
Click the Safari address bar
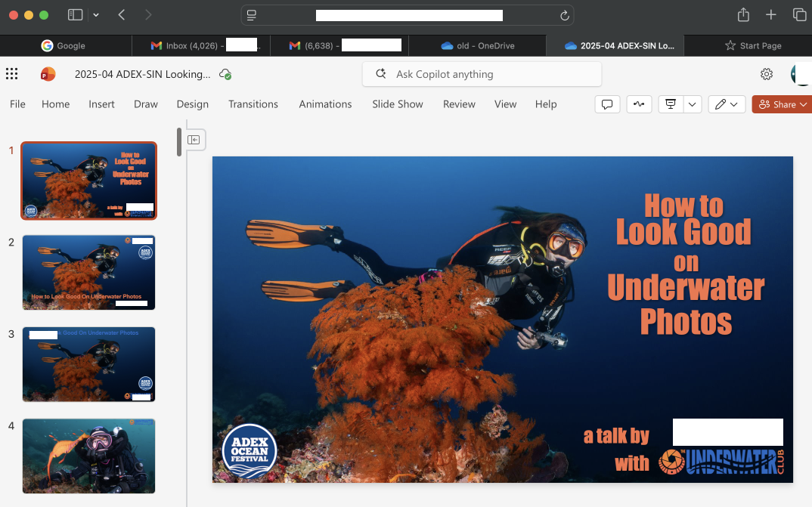pos(408,16)
